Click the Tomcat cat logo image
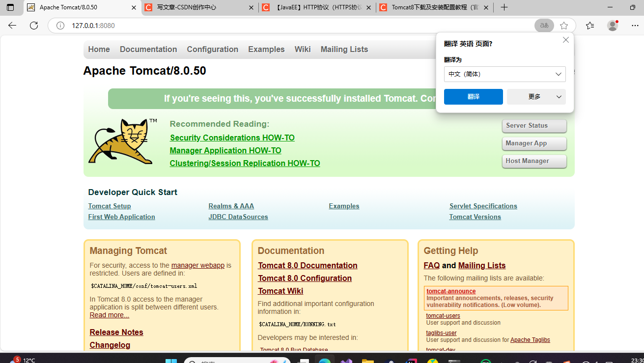The image size is (644, 363). (122, 141)
